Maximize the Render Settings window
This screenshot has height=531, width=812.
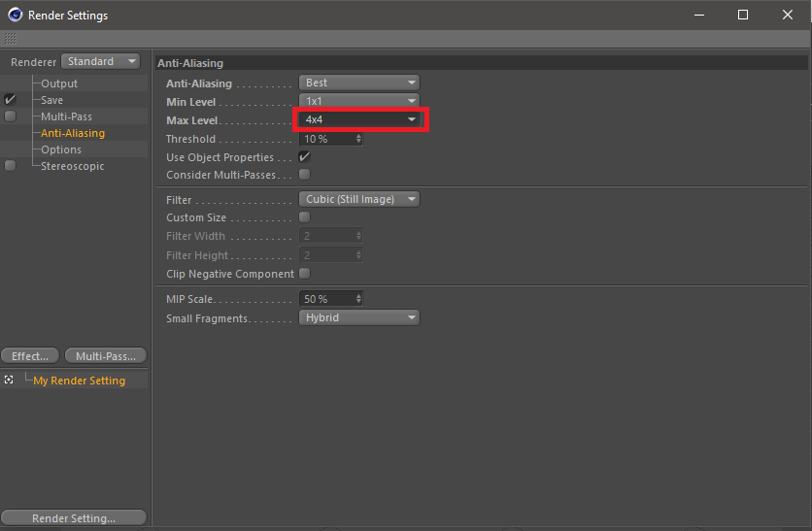tap(743, 15)
